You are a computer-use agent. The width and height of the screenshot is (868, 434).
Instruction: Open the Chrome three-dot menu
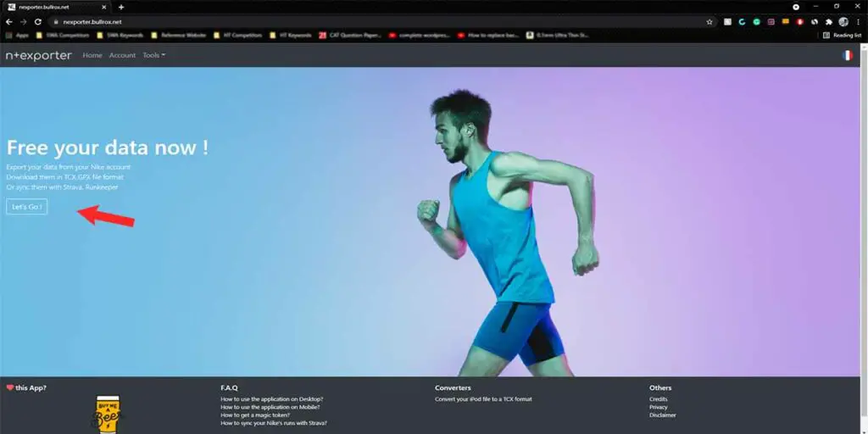858,21
